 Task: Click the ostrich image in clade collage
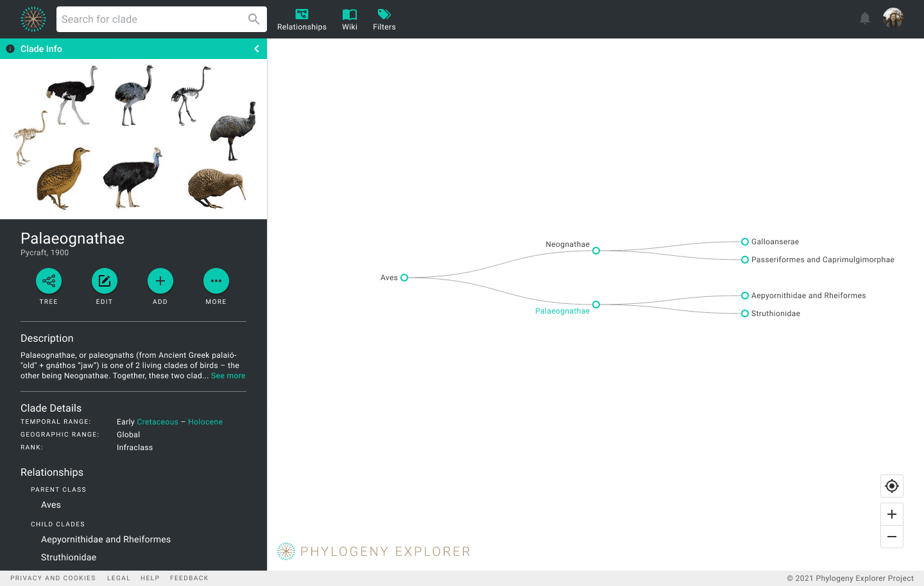[73, 95]
